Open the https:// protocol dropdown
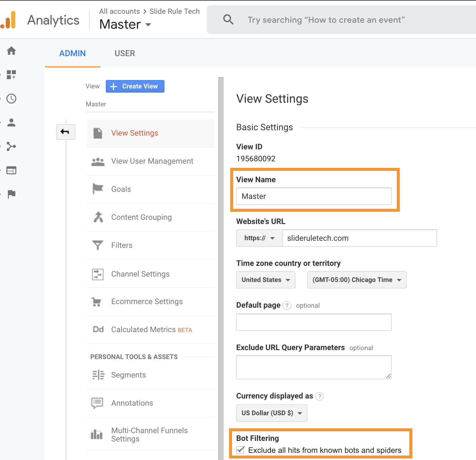 (259, 238)
